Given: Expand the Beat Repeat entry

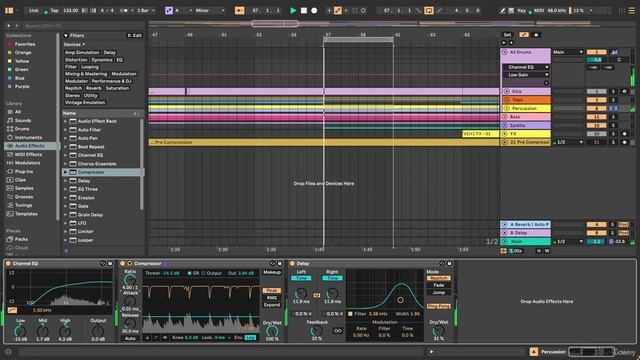Looking at the screenshot, I should [65, 147].
